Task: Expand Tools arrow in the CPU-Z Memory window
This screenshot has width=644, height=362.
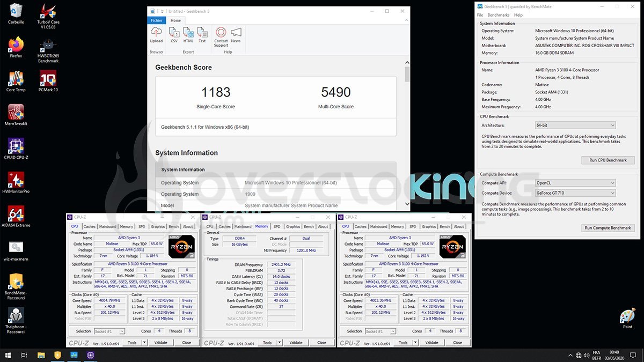Action: pyautogui.click(x=280, y=343)
